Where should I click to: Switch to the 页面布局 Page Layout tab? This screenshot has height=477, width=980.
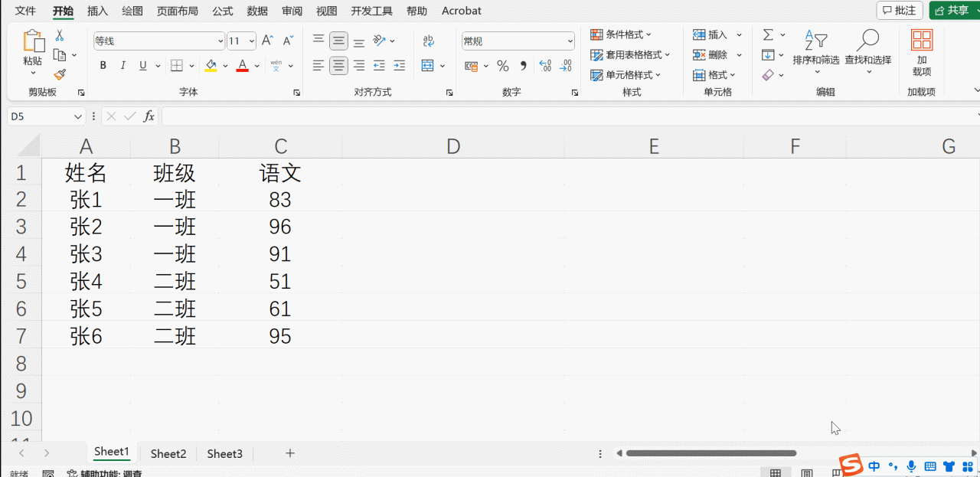coord(177,11)
